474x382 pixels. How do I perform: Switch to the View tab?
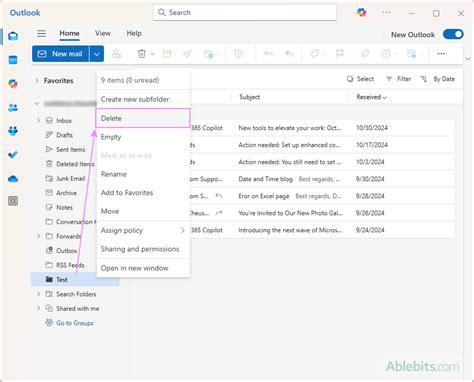pos(103,33)
